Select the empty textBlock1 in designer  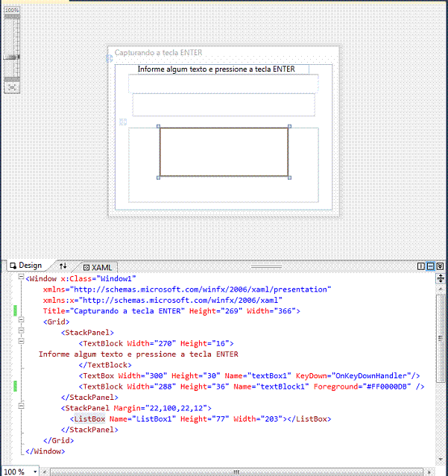pos(224,104)
